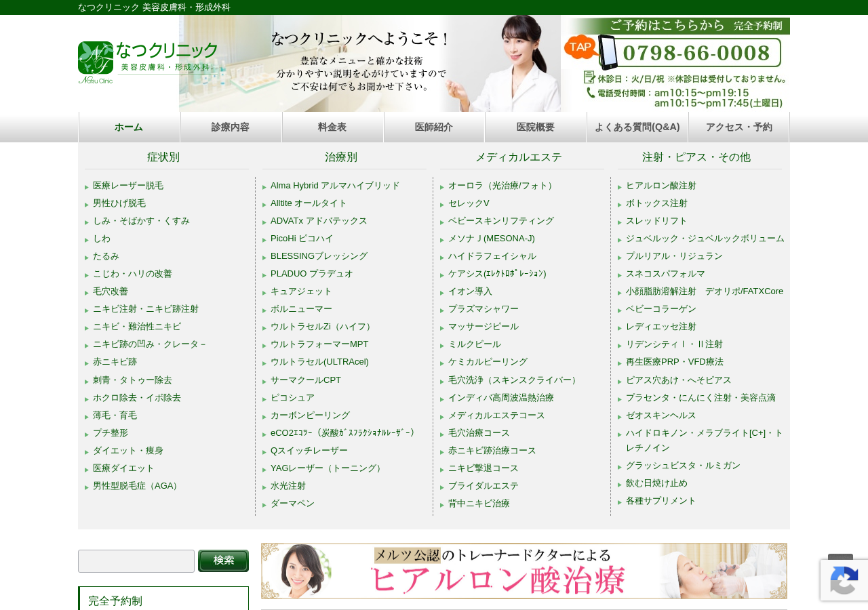
Task: Open サーマクールCPT link
Action: [x=306, y=380]
